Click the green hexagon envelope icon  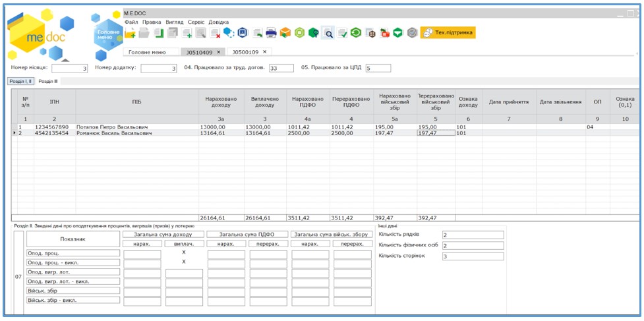(397, 32)
